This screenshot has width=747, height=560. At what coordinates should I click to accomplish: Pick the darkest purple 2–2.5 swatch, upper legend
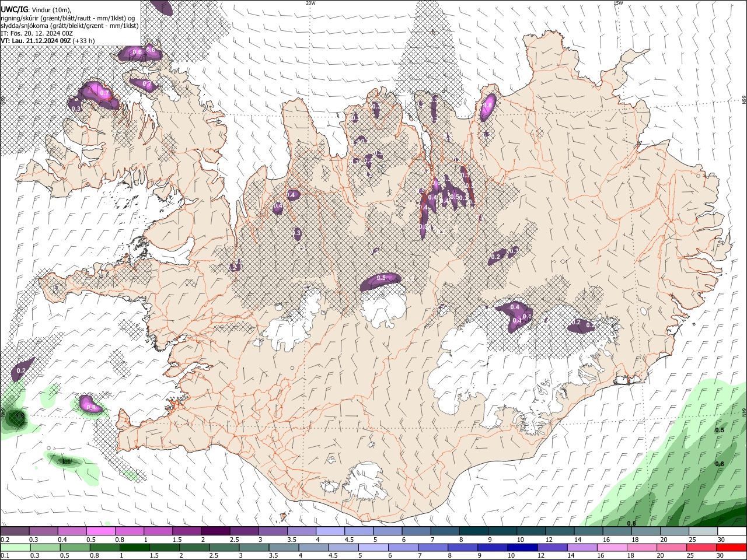[215, 531]
